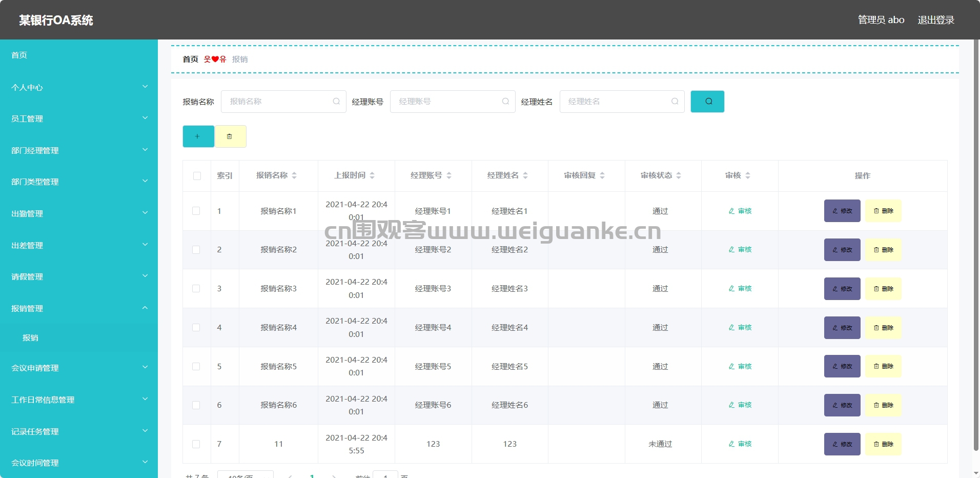Screen dimensions: 980x478
Task: Click 审核 for row 报销名称6
Action: pos(740,405)
